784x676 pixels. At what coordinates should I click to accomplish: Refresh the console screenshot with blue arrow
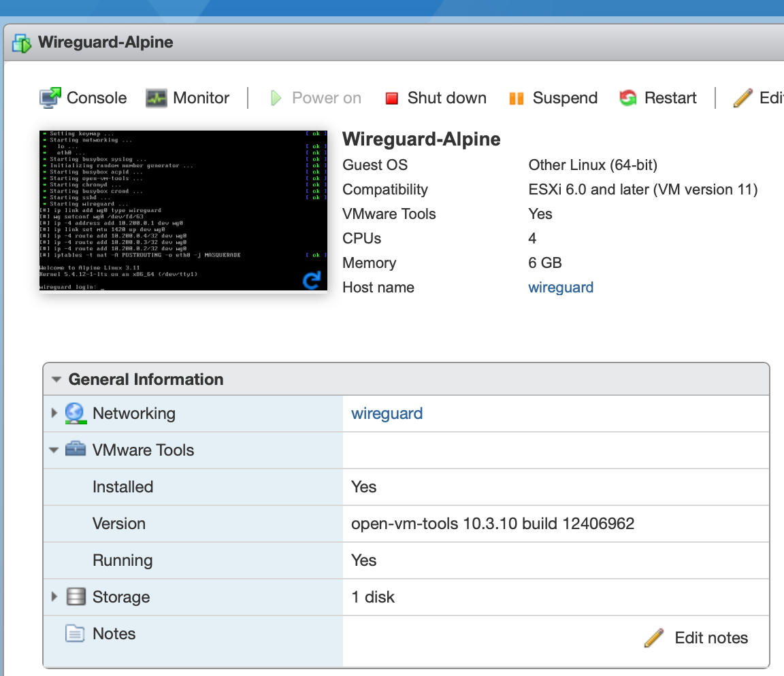(x=312, y=280)
